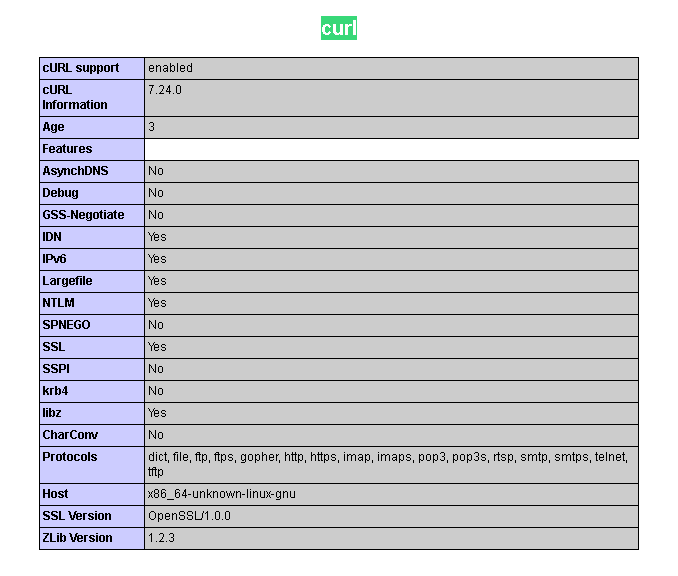Viewport: 678px width, 576px height.
Task: Select the 'Features' row label
Action: [x=67, y=149]
